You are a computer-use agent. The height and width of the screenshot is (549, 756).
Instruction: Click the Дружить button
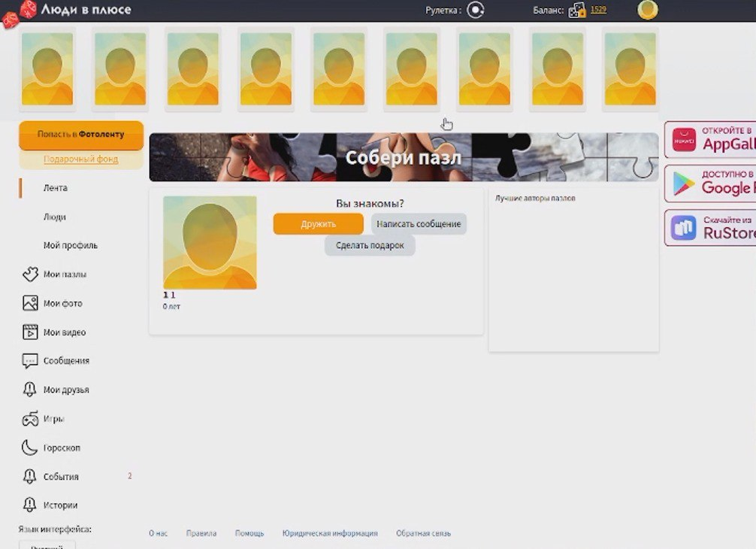tap(318, 224)
